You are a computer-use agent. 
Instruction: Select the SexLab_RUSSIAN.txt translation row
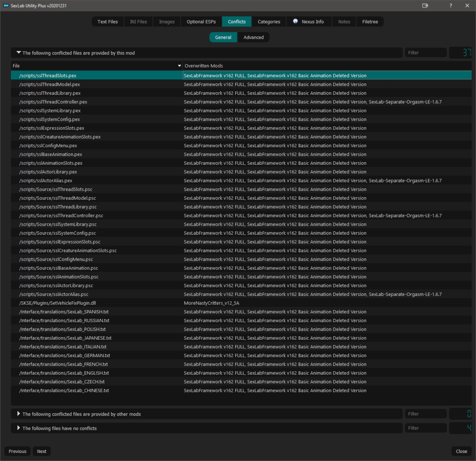[241, 321]
